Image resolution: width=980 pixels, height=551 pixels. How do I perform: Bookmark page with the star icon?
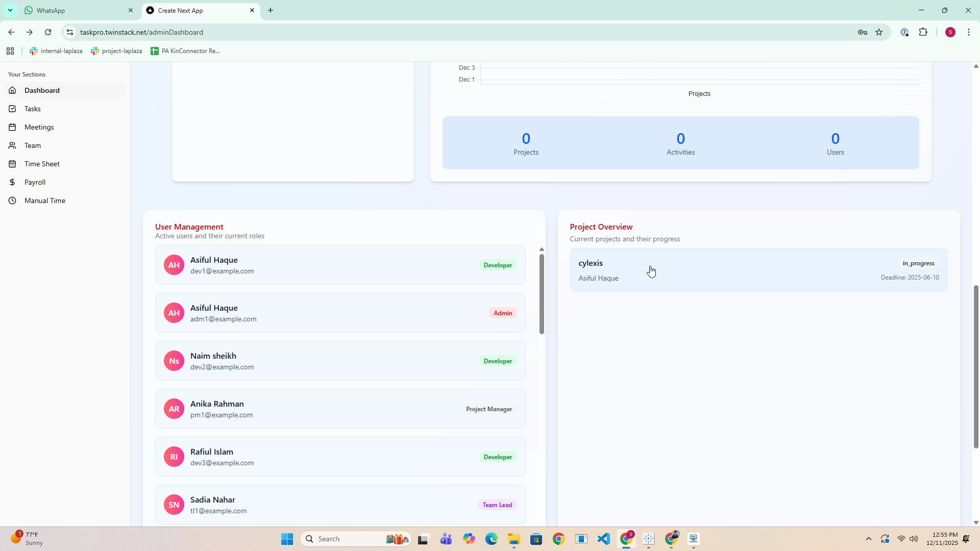click(x=879, y=32)
